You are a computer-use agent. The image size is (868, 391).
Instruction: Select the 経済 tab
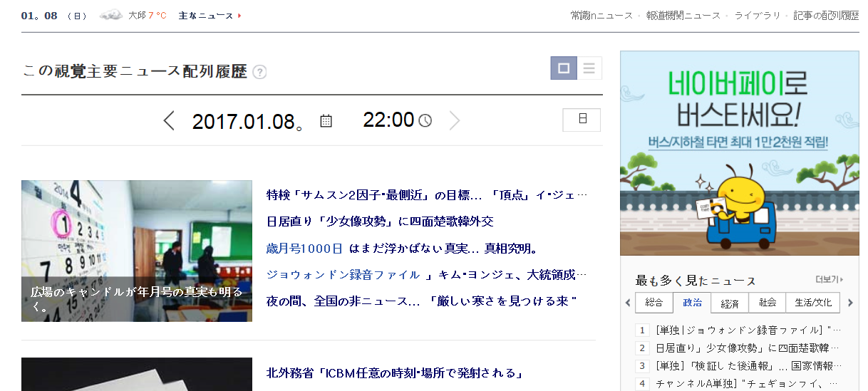point(730,303)
